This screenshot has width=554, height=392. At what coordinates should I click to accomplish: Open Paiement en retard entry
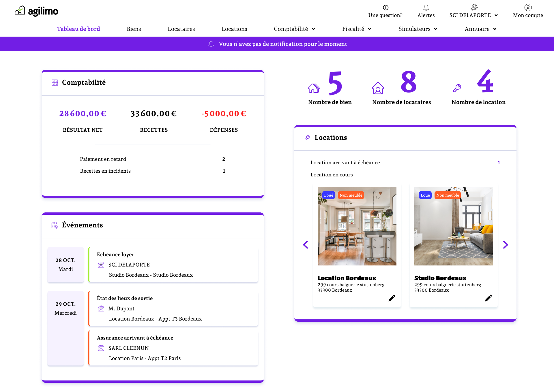tap(103, 159)
